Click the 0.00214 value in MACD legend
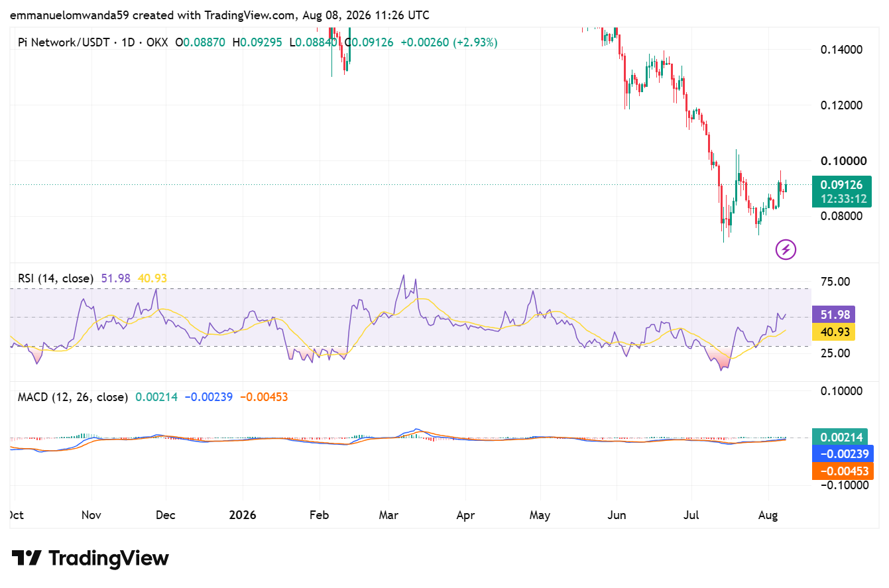This screenshot has width=889, height=588. coord(156,397)
